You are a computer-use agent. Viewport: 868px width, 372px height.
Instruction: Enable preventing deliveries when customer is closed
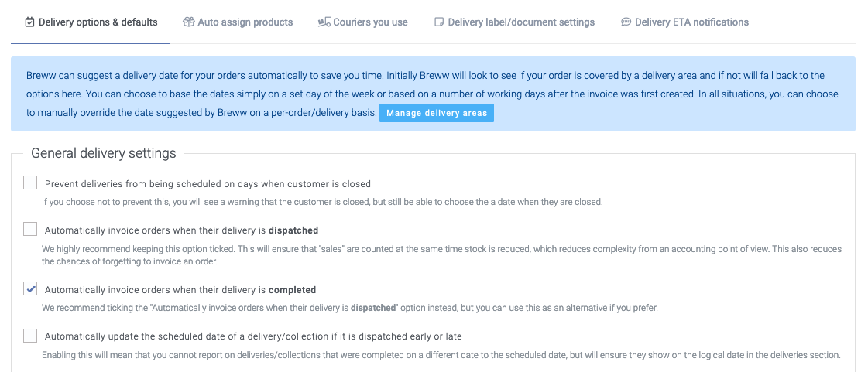[30, 183]
